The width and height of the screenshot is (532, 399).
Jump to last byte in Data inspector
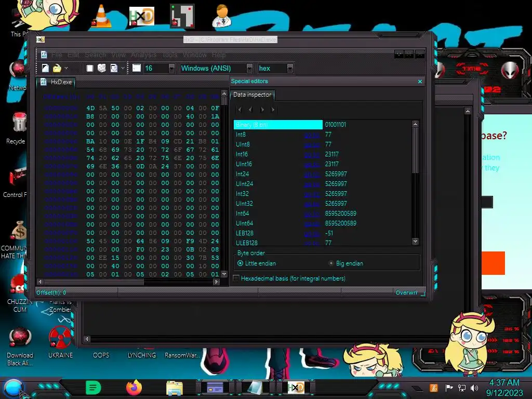(273, 109)
